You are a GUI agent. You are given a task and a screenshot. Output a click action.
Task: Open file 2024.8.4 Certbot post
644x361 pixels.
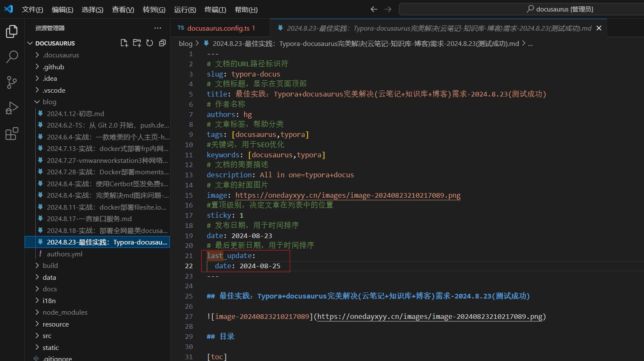tap(97, 184)
